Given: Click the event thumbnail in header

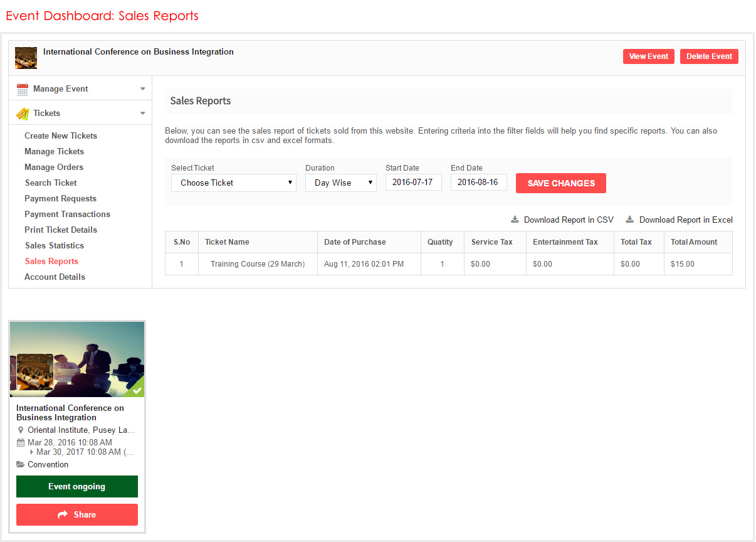Looking at the screenshot, I should (x=26, y=58).
